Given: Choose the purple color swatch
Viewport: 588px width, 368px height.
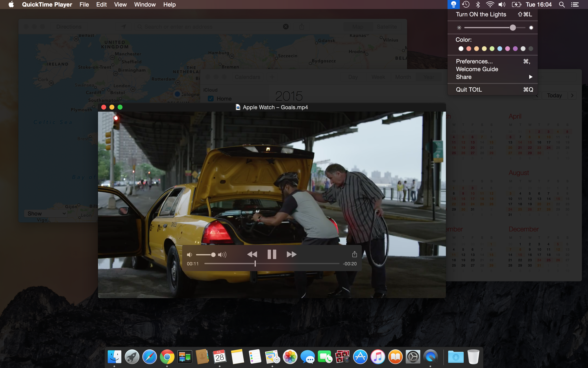Looking at the screenshot, I should 515,49.
